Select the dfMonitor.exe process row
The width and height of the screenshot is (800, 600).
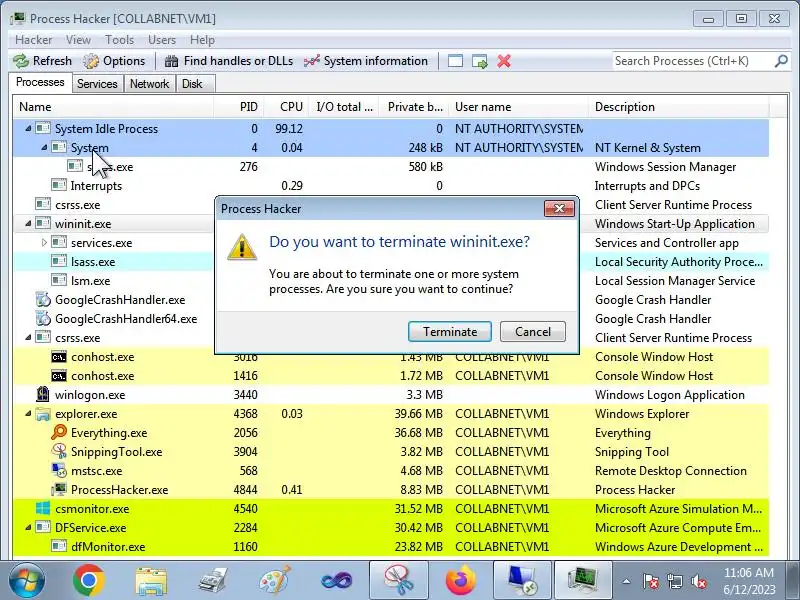coord(390,546)
